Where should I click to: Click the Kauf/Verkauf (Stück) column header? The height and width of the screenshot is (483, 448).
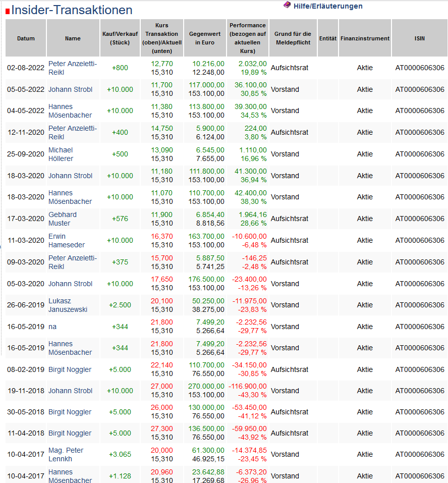coord(120,38)
